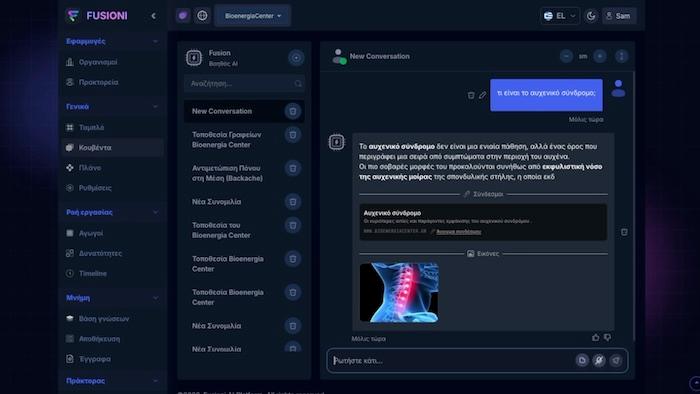This screenshot has height=394, width=700.
Task: Click the search magnifier icon
Action: [298, 84]
